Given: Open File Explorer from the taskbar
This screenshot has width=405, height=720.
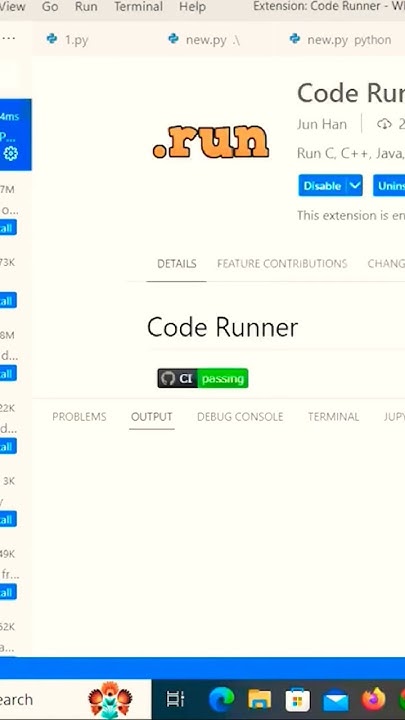Looking at the screenshot, I should (259, 700).
